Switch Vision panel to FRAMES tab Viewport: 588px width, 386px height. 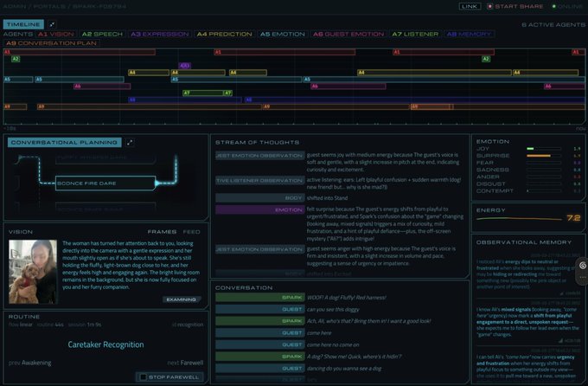(x=162, y=232)
